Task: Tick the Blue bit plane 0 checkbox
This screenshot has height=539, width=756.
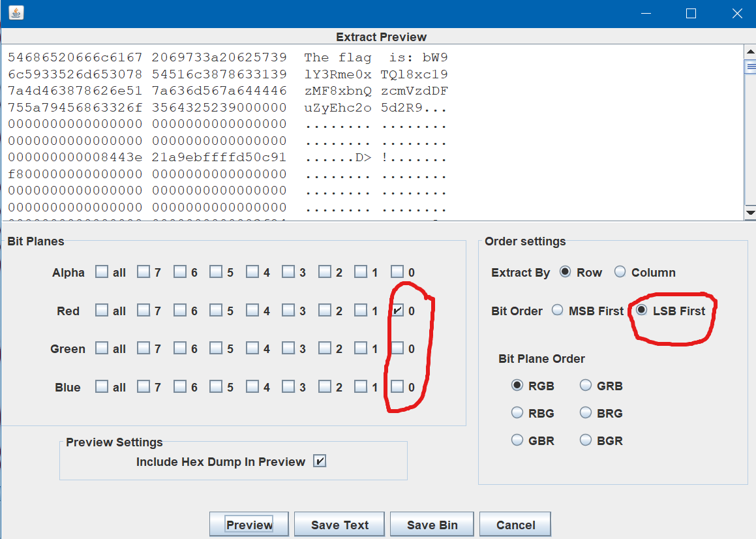Action: point(397,386)
